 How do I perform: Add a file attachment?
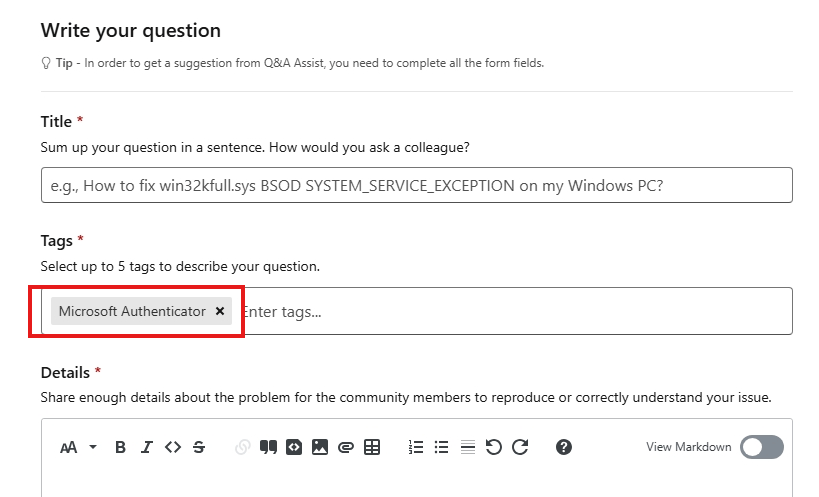346,447
